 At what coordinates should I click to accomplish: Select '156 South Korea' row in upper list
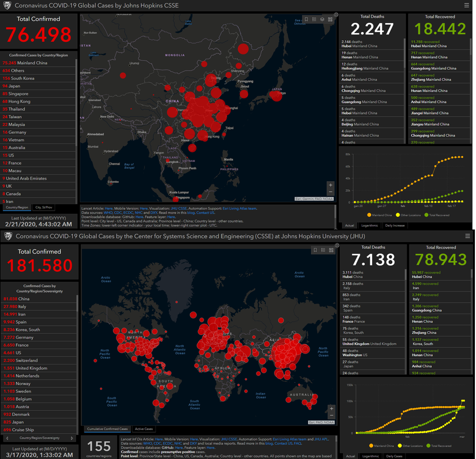point(38,78)
